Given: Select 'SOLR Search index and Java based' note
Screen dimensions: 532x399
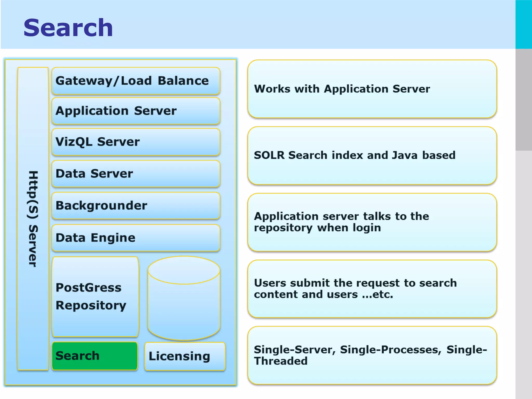Looking at the screenshot, I should coord(372,155).
